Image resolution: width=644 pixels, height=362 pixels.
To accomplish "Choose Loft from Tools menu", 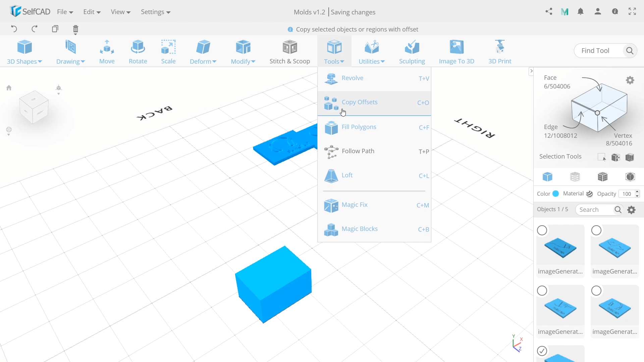I will [374, 176].
